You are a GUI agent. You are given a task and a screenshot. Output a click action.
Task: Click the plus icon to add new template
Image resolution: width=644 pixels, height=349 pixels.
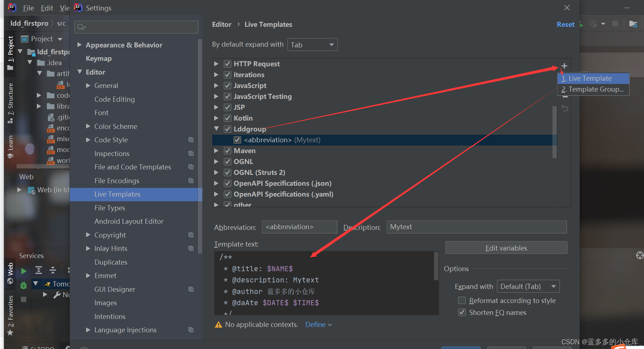564,66
